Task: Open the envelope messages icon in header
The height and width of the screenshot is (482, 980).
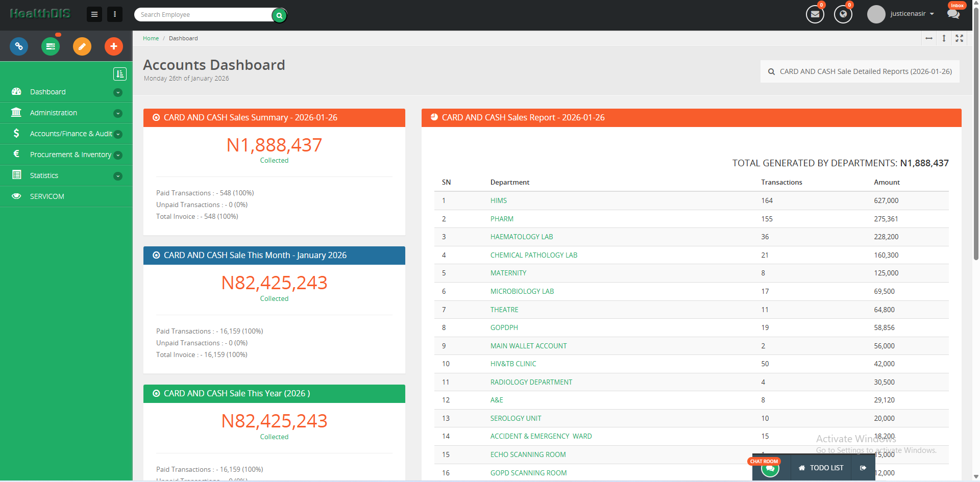Action: [815, 14]
